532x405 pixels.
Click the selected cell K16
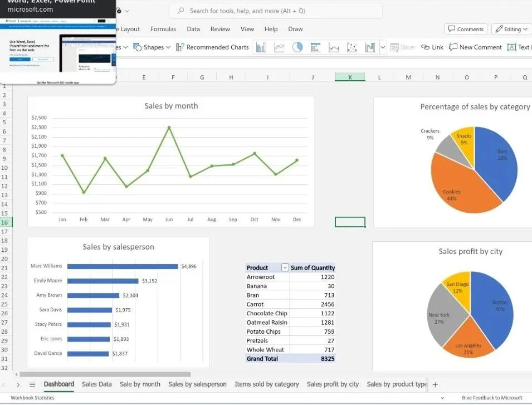click(x=350, y=222)
